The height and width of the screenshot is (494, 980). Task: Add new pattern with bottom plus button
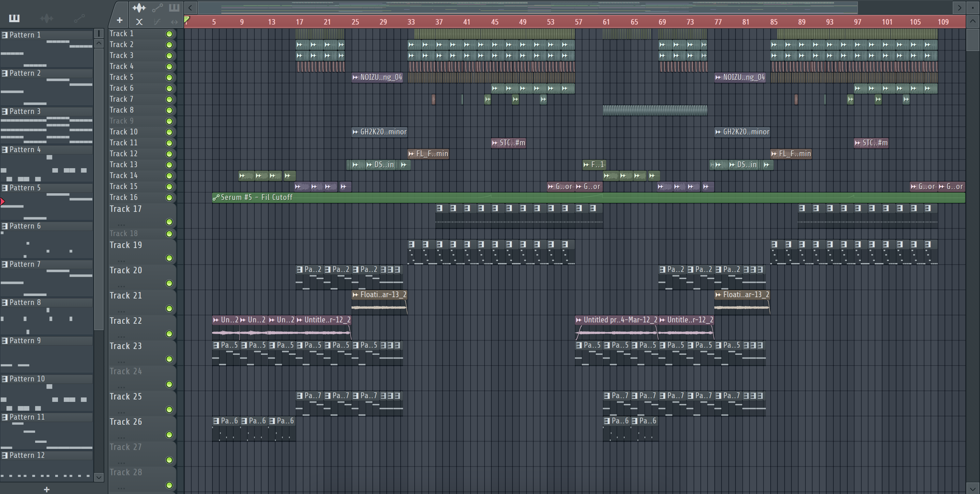coord(46,490)
